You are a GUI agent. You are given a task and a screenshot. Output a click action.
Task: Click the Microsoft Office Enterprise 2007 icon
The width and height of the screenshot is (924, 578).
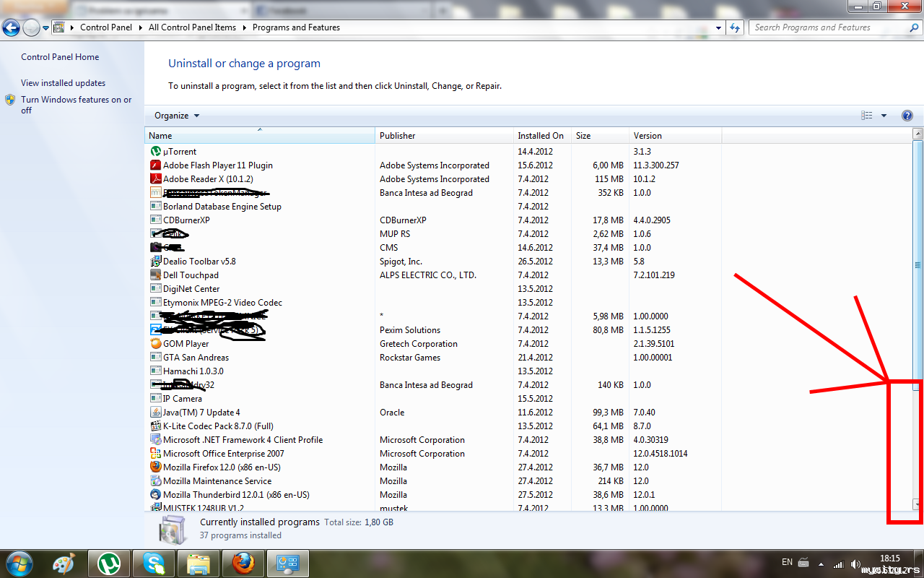tap(155, 454)
